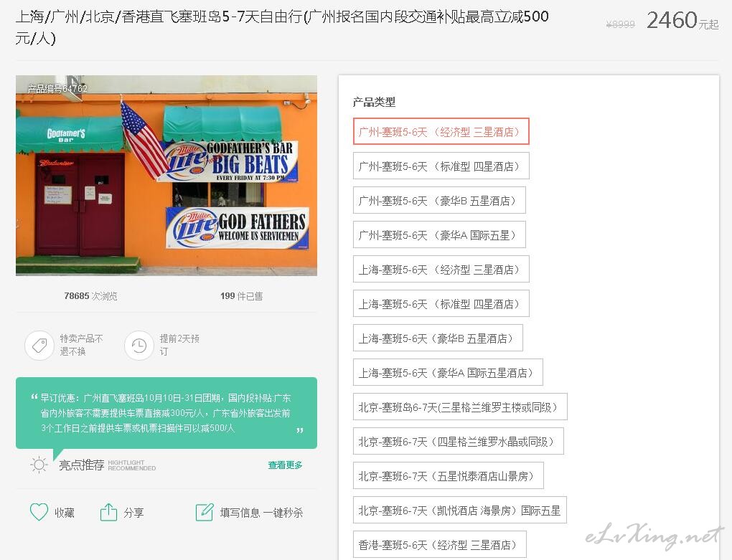The image size is (732, 560).
Task: Pick 上海-塞班5-6天 豪华B 五星酒店
Action: [438, 338]
